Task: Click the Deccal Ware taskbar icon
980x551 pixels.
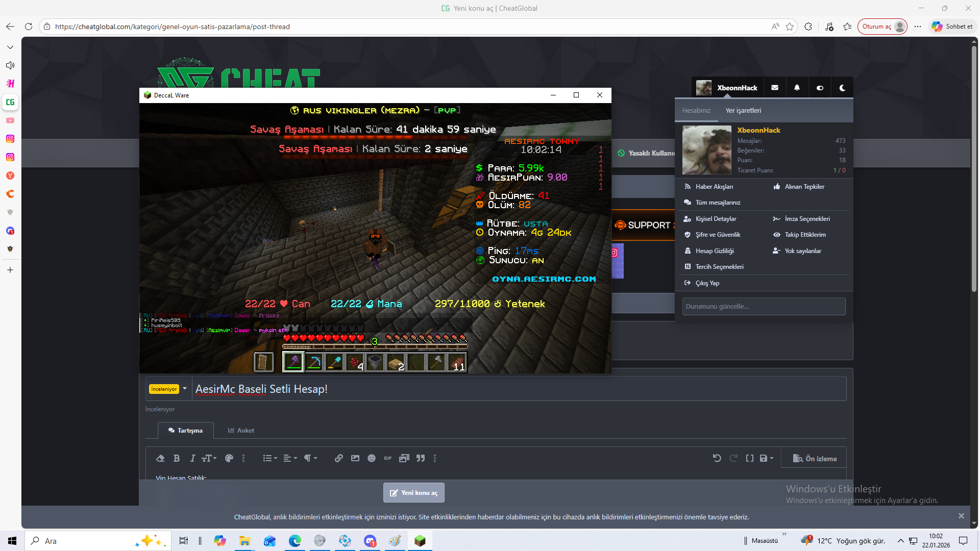Action: pyautogui.click(x=420, y=541)
